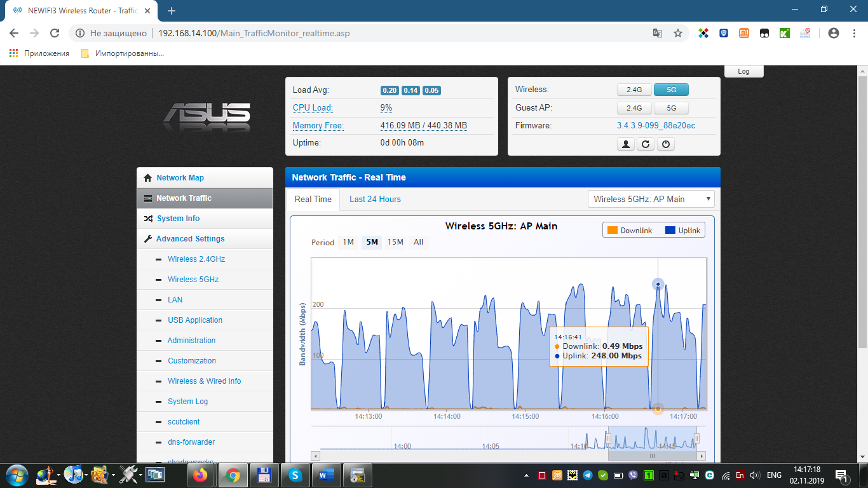Toggle Wireless 5G radio button
The image size is (868, 488).
671,90
